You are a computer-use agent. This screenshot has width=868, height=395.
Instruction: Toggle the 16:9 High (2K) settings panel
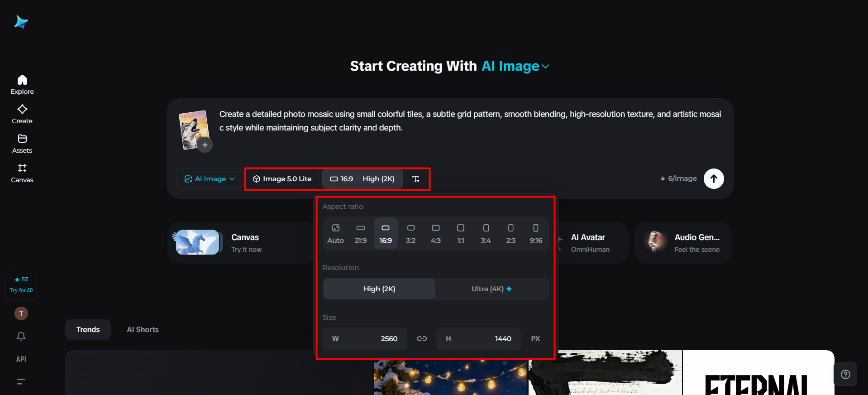coord(362,179)
